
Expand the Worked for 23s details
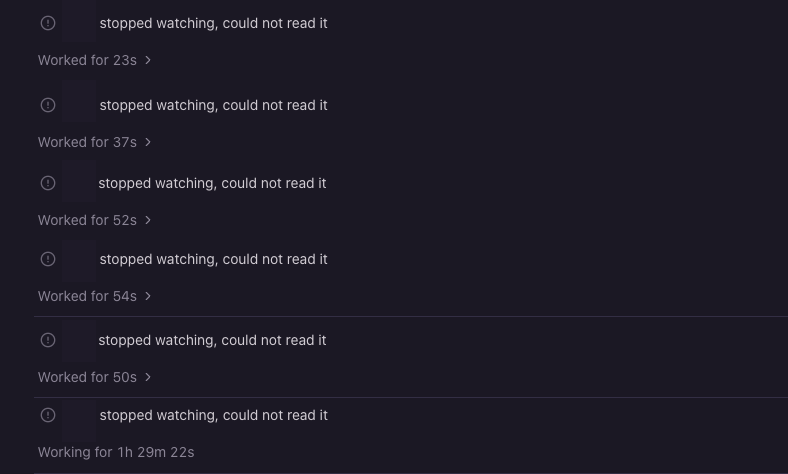[x=94, y=60]
